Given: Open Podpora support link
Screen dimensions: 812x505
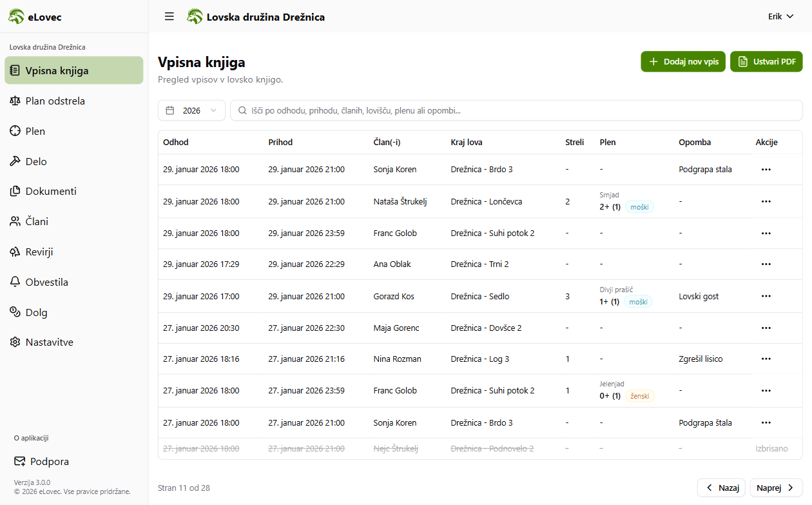Looking at the screenshot, I should click(49, 461).
